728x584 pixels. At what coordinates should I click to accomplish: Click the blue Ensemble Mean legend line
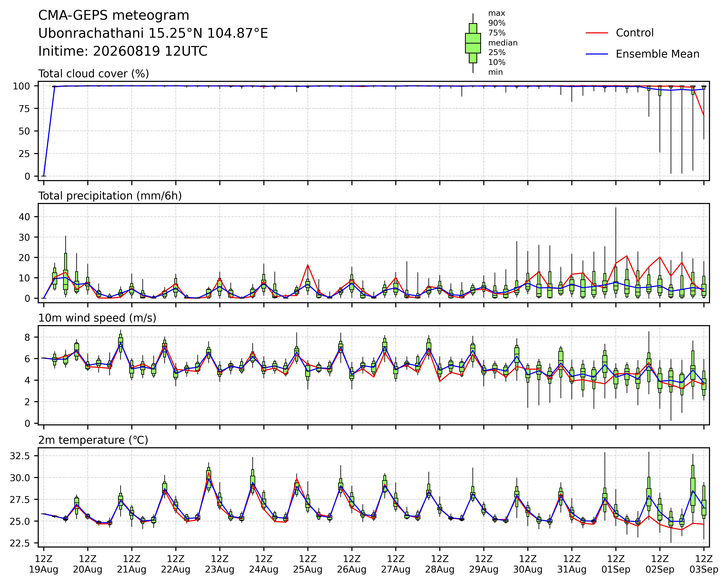[x=597, y=54]
